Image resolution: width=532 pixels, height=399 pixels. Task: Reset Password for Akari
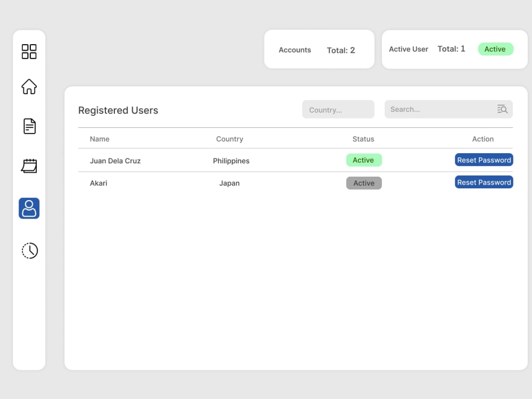click(484, 182)
